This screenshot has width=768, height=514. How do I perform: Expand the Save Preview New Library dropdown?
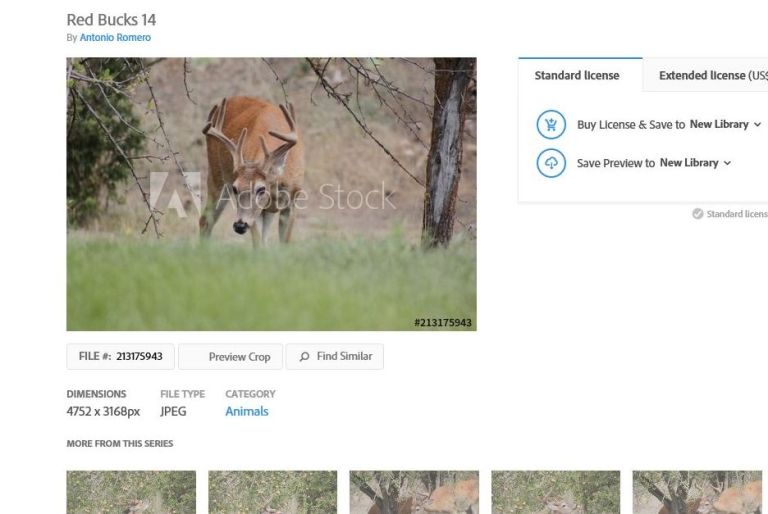pyautogui.click(x=696, y=163)
